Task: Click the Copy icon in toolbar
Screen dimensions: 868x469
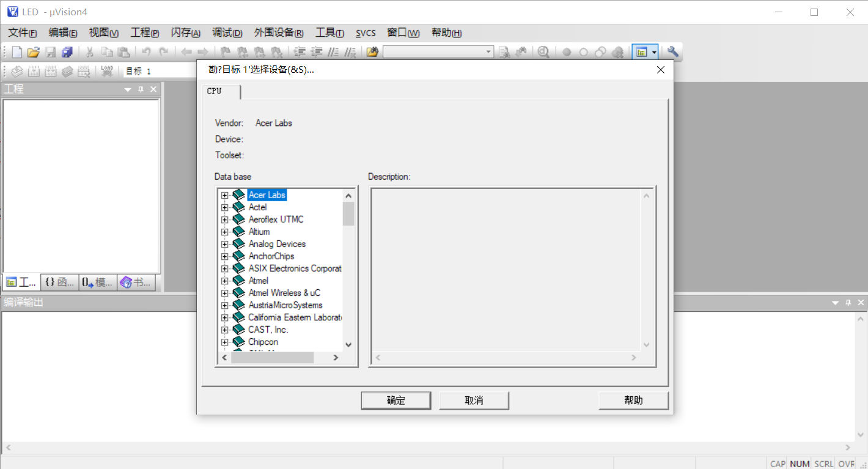Action: tap(106, 52)
